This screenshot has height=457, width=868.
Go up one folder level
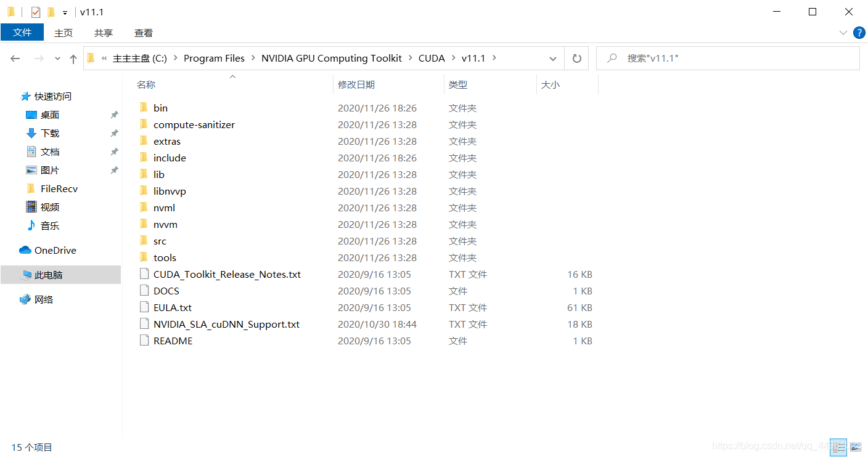tap(73, 59)
